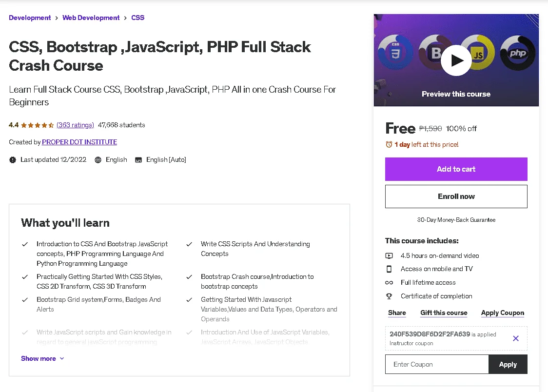Screen dimensions: 548x392
Task: Click Apply Coupon link
Action: pyautogui.click(x=503, y=313)
